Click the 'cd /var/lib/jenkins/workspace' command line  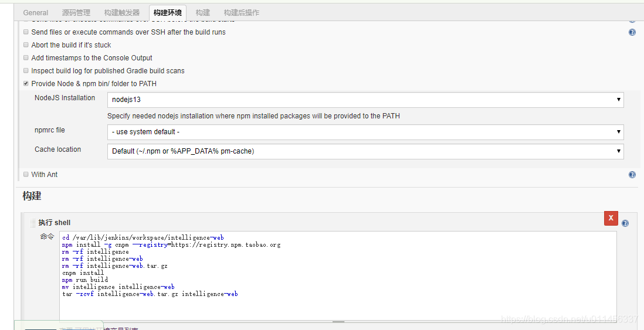click(x=143, y=237)
